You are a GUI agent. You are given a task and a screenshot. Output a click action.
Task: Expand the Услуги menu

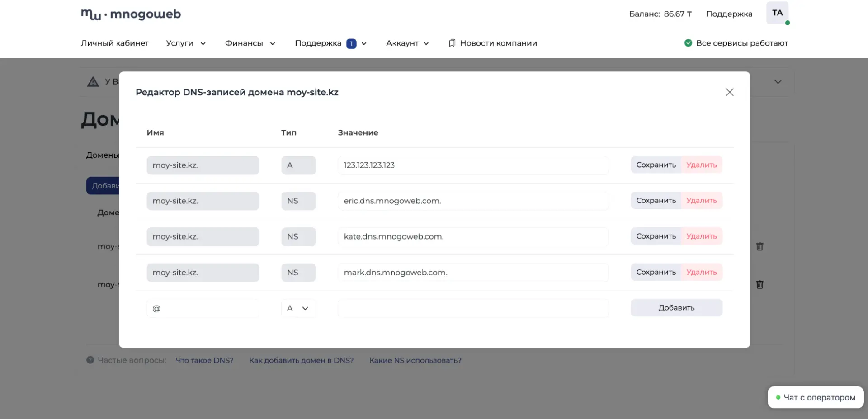[186, 43]
